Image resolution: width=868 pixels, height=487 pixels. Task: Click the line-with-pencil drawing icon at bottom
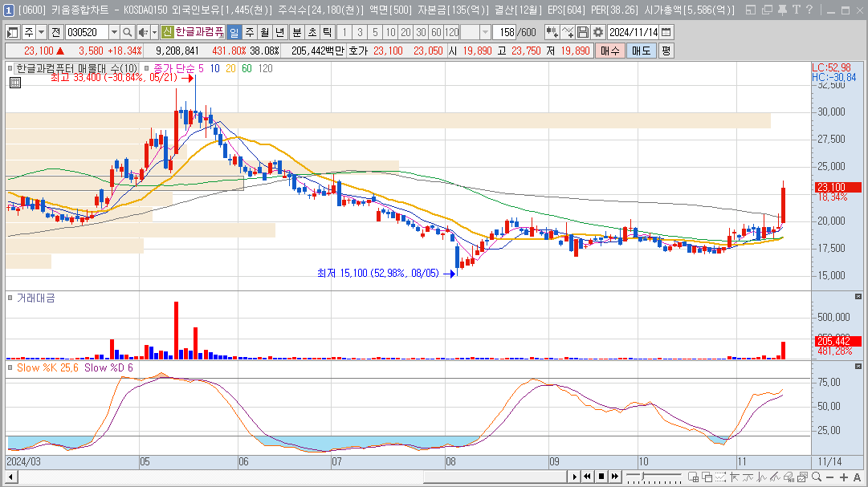[776, 477]
